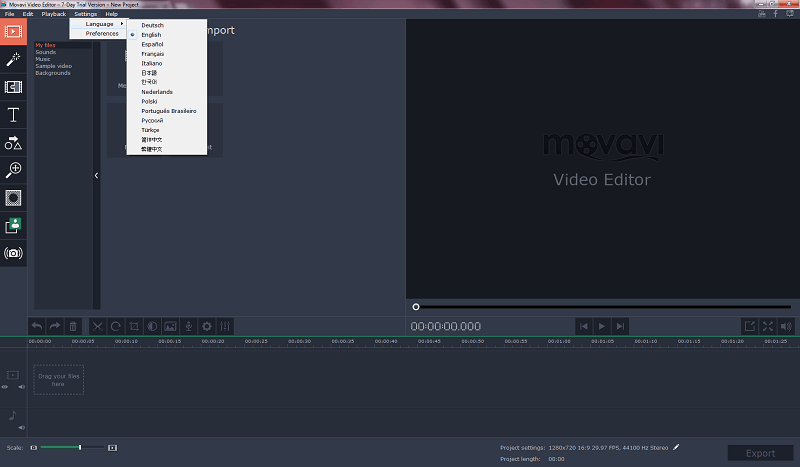The width and height of the screenshot is (800, 467).
Task: Open the Pan and Zoom tab
Action: tap(13, 170)
